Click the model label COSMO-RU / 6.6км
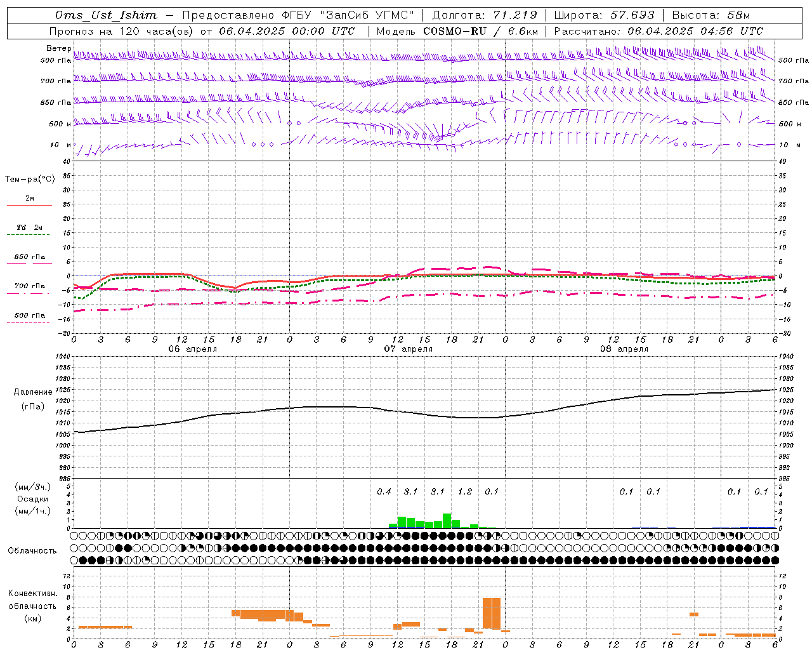 [x=481, y=31]
